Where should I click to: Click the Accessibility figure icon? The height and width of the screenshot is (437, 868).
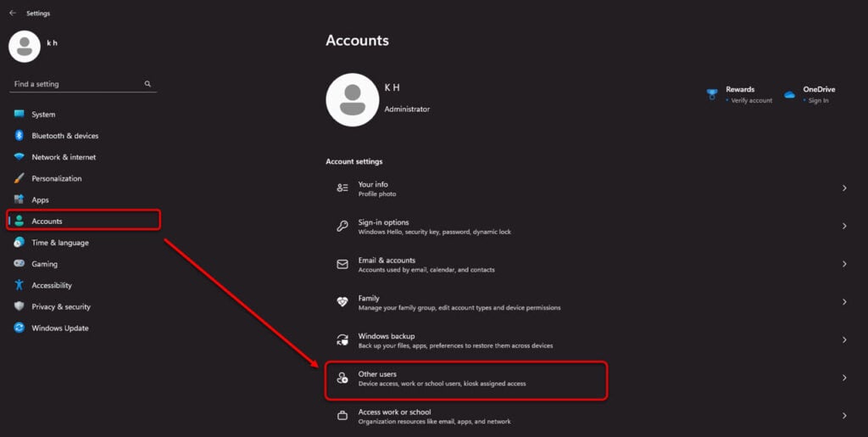pos(19,285)
